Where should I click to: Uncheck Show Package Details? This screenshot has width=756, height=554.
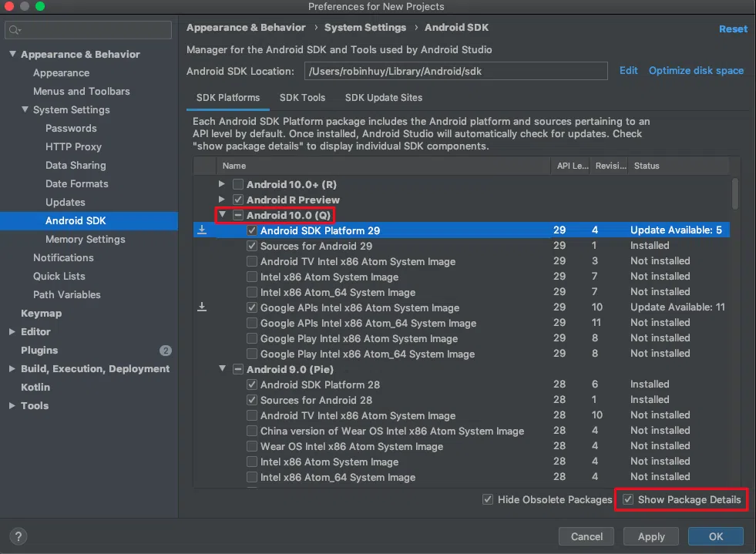[x=628, y=499]
